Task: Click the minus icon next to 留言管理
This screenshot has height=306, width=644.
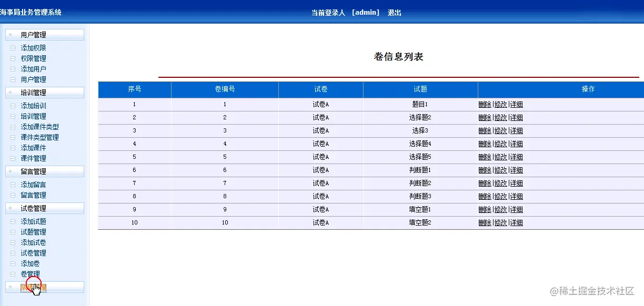Action: [12, 195]
